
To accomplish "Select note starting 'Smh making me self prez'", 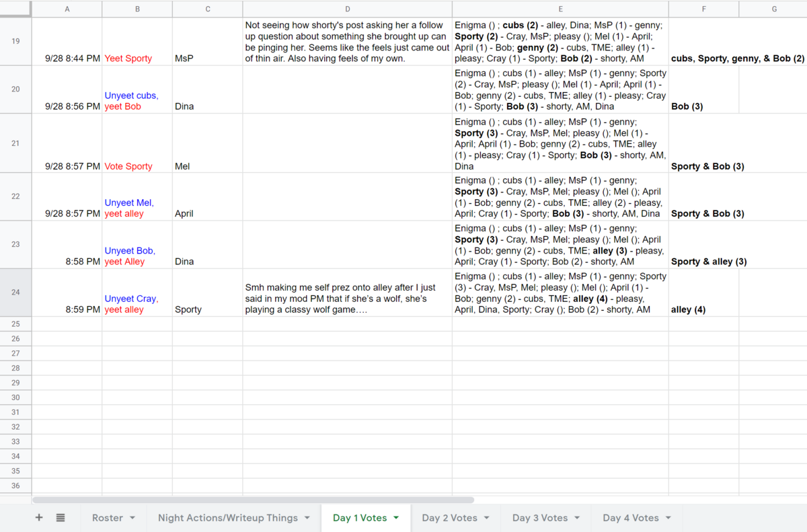I will tap(348, 293).
